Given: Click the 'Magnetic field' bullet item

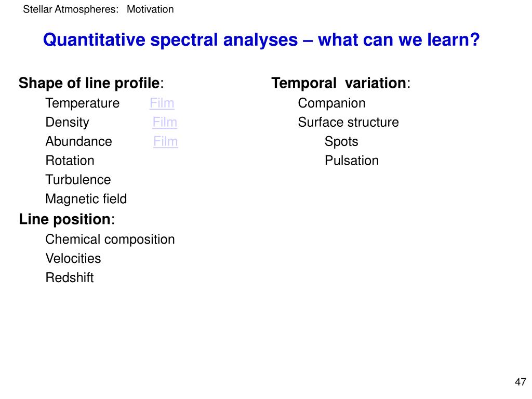Looking at the screenshot, I should coord(86,199).
